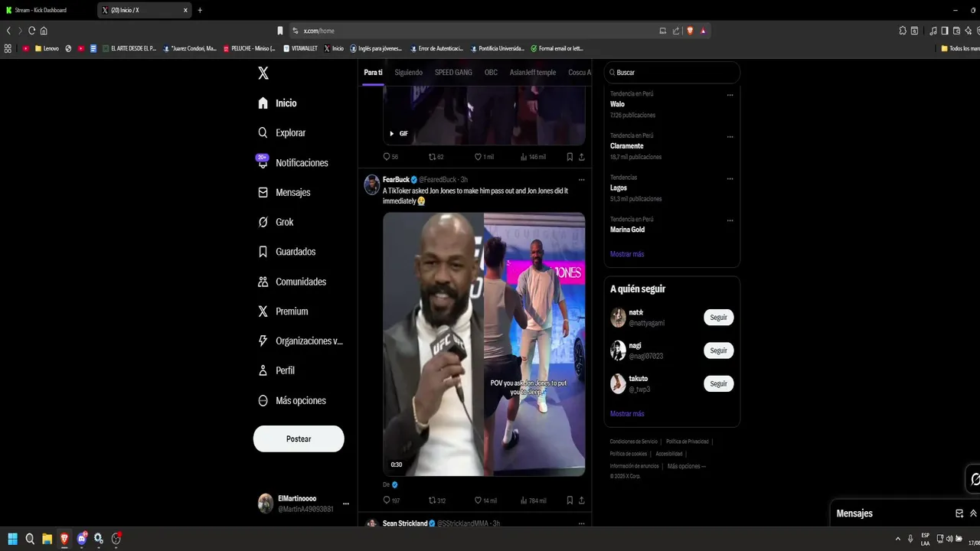Open Más opciones in the sidebar
Viewport: 980px width, 551px height.
coord(292,400)
